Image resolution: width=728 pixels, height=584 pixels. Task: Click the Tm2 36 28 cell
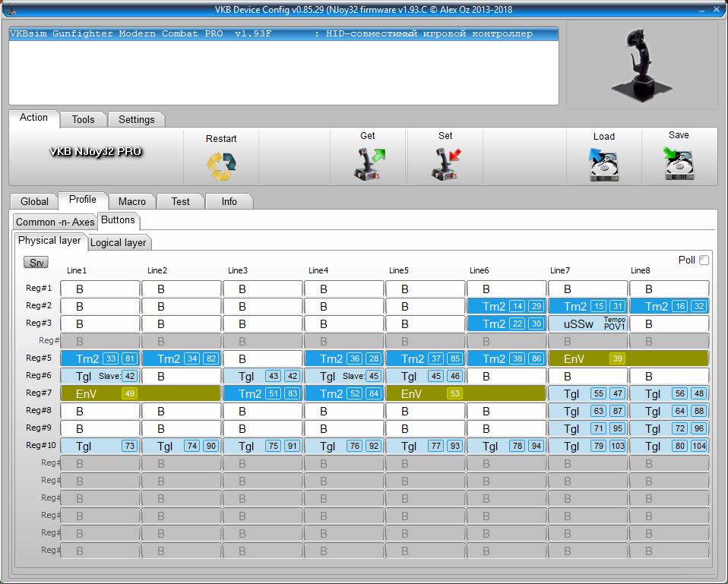pos(344,358)
